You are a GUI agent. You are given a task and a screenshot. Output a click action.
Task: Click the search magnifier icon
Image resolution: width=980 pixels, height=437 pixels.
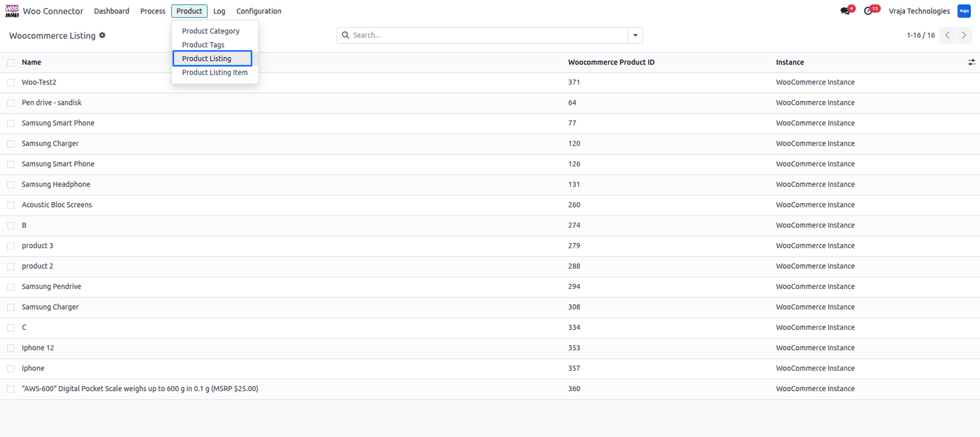click(x=345, y=35)
